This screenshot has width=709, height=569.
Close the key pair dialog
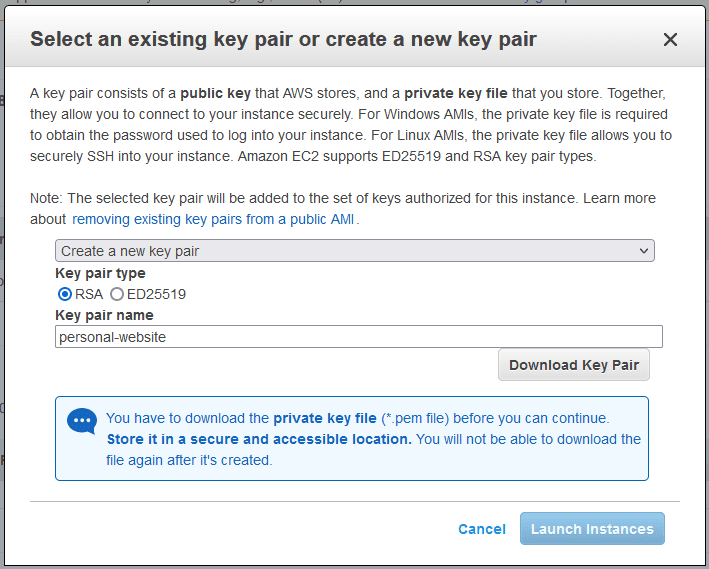coord(670,40)
